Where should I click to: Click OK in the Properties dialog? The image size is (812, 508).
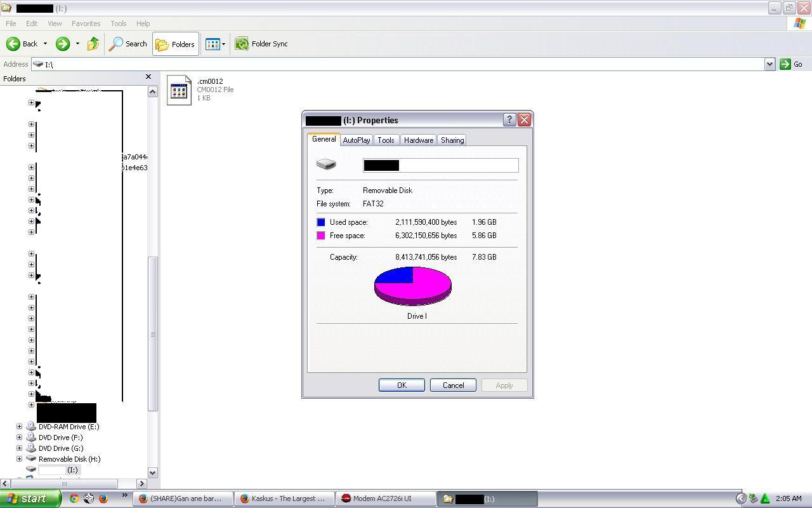[402, 385]
